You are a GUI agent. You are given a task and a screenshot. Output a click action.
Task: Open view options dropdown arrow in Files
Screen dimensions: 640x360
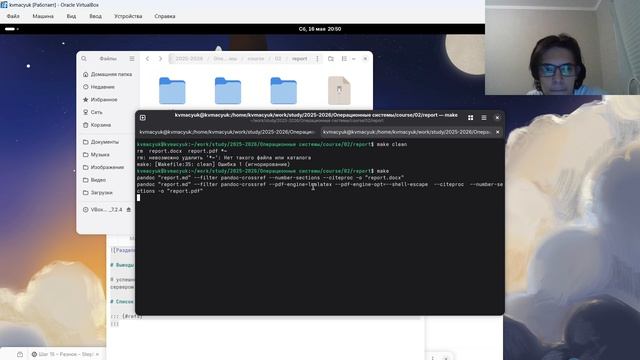353,59
